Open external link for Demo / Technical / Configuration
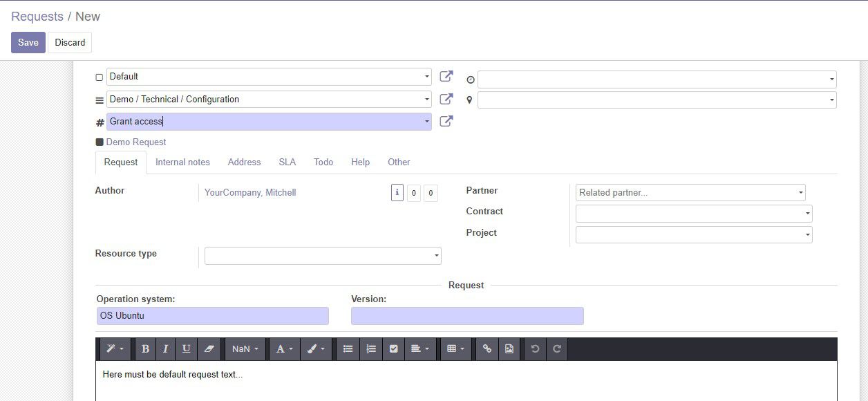868x401 pixels. tap(446, 99)
